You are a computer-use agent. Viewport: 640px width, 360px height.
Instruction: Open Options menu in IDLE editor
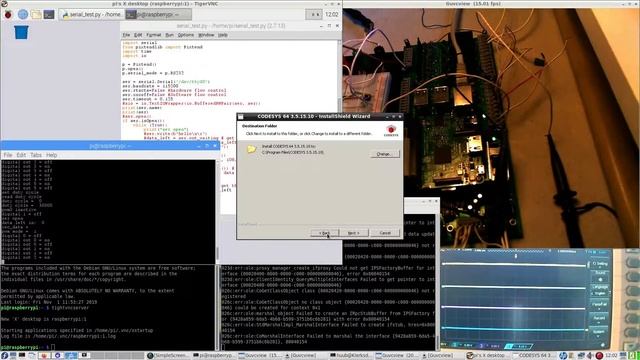[x=186, y=35]
